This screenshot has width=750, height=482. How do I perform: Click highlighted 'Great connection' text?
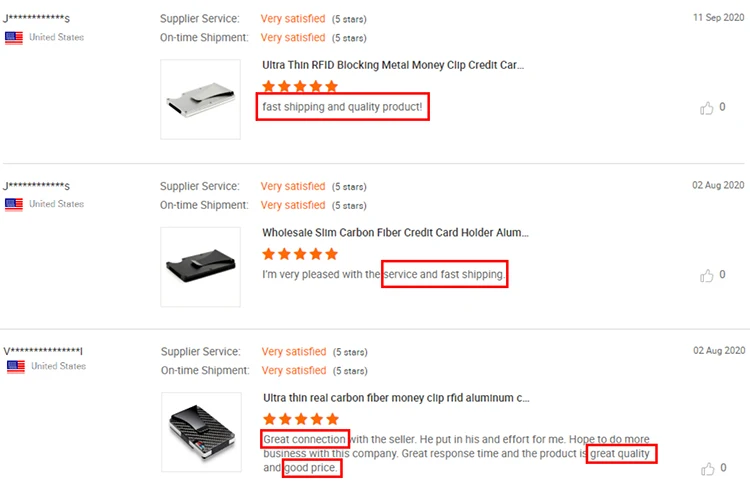(x=305, y=439)
